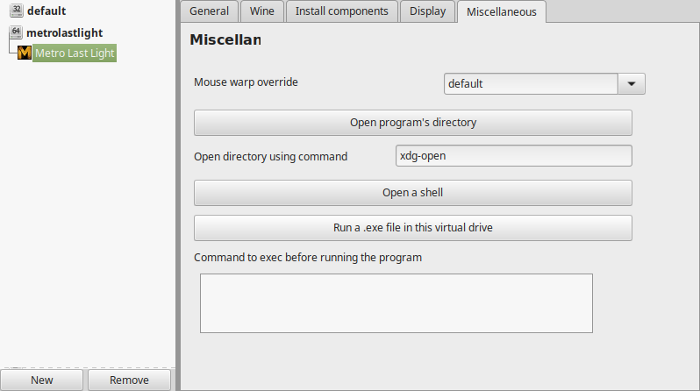Click the 64-bit metrolastlight drive icon
700x391 pixels.
(16, 32)
